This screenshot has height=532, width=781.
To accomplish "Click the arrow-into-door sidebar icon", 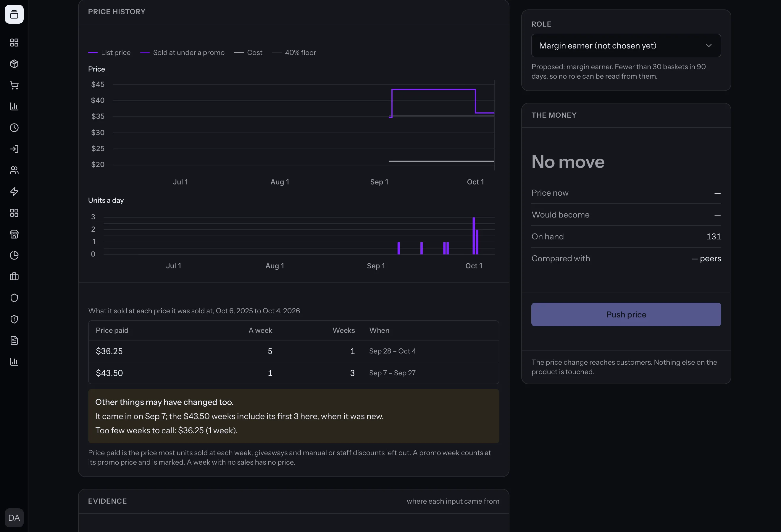I will 14,149.
